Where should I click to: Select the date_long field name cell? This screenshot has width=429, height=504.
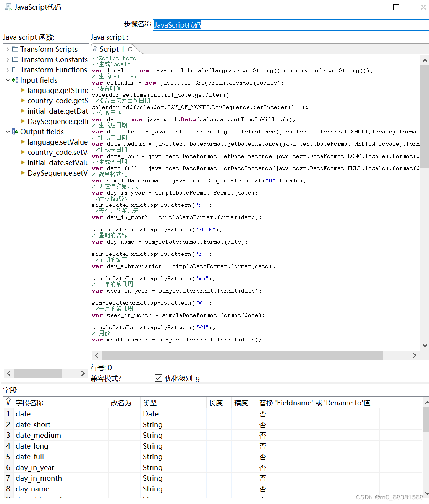61,446
